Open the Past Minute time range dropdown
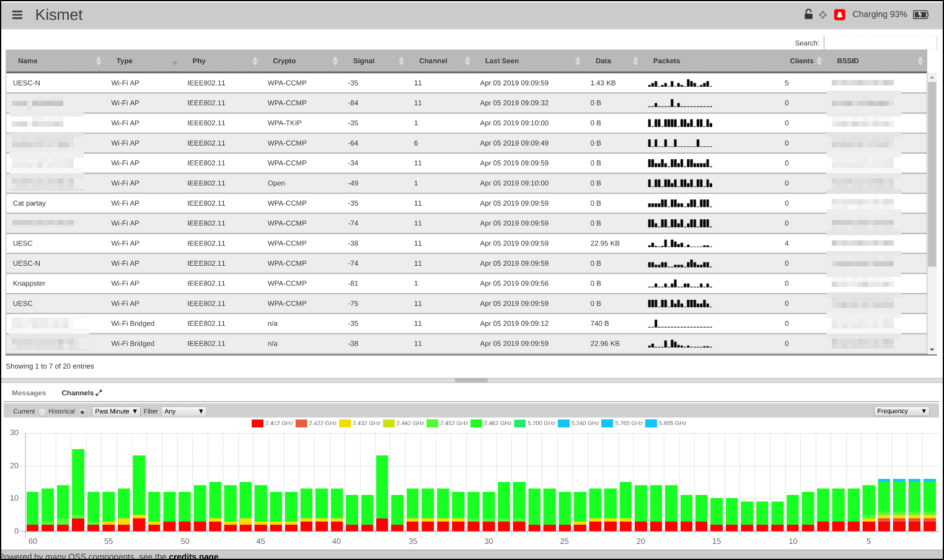944x560 pixels. (x=115, y=411)
